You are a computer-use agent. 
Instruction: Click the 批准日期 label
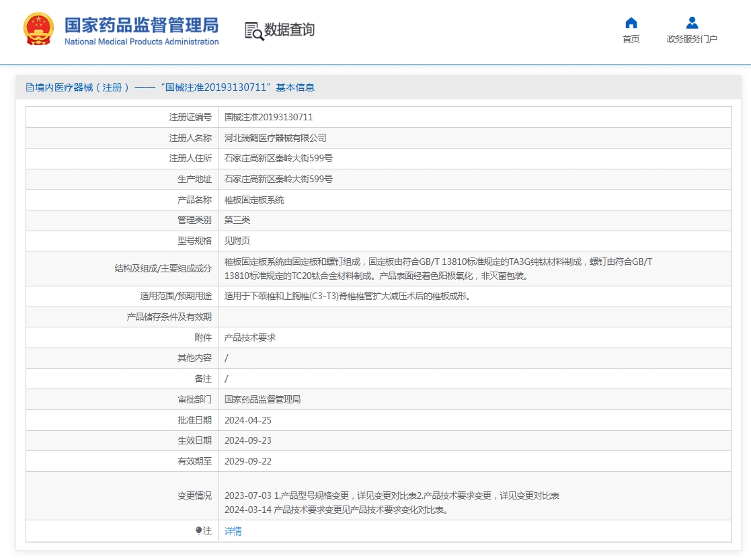click(194, 420)
